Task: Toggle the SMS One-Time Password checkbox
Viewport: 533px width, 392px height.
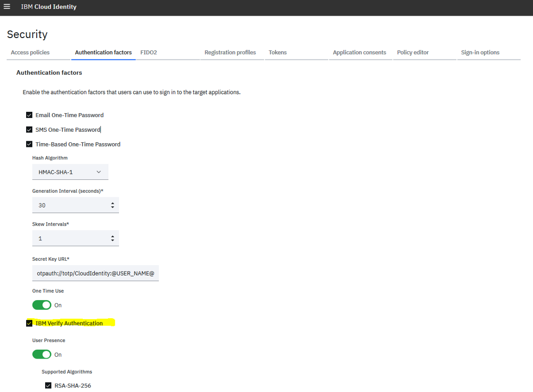Action: (x=29, y=130)
